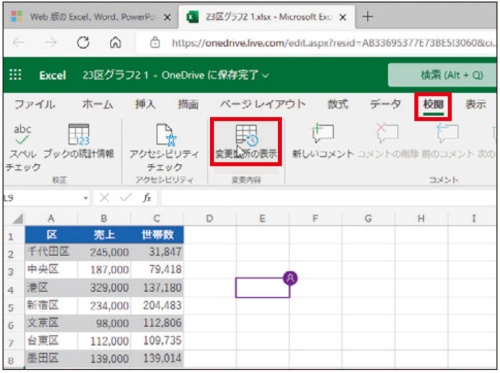
Task: Switch to the ページレイアウト tab
Action: click(x=263, y=104)
